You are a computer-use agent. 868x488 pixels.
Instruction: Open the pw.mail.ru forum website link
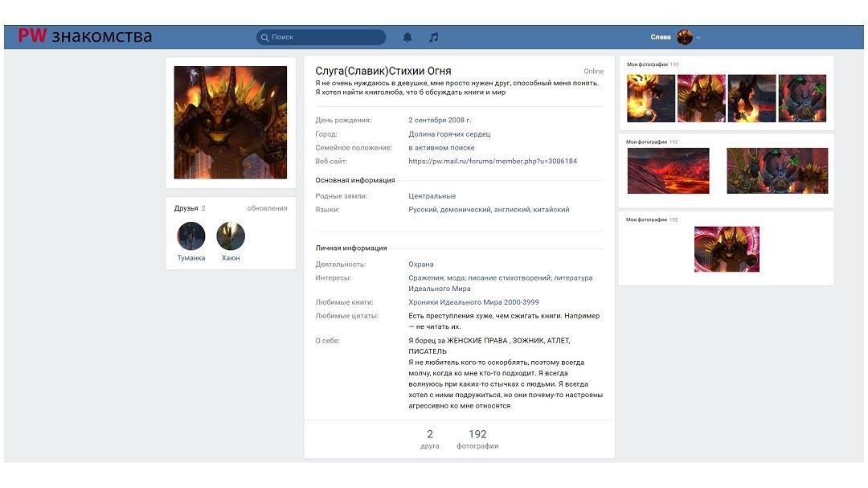coord(492,161)
